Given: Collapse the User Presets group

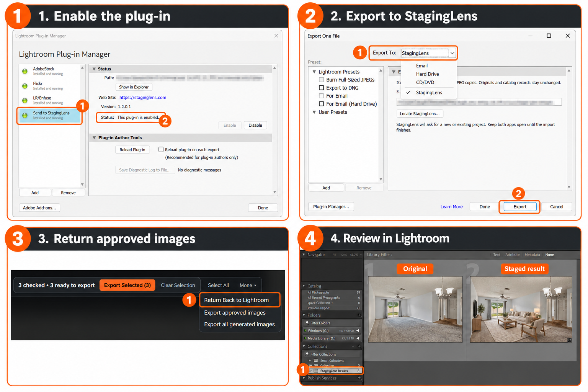Looking at the screenshot, I should pyautogui.click(x=314, y=112).
